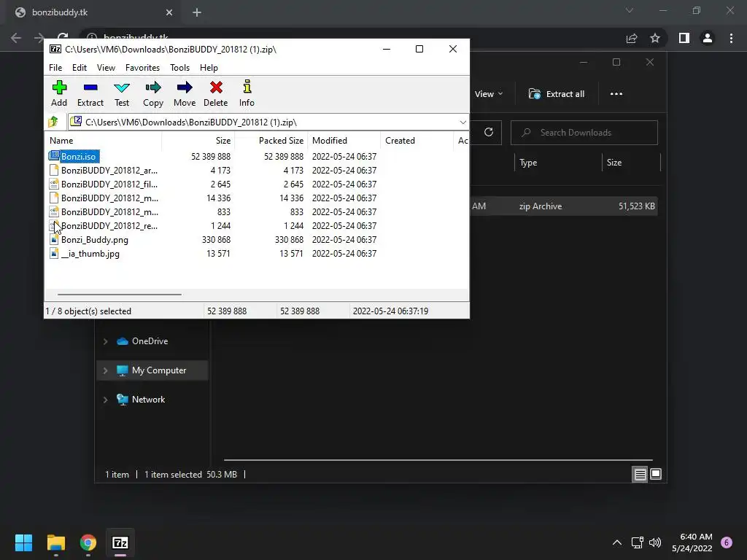Click the Search Downloads box
The image size is (747, 560).
[584, 133]
